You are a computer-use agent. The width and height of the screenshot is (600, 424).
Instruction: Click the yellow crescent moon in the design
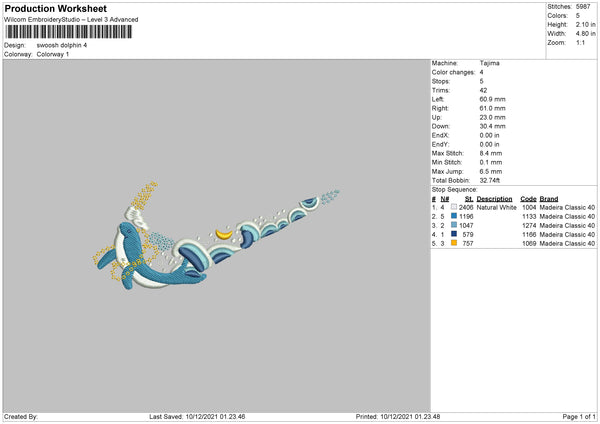coord(224,234)
